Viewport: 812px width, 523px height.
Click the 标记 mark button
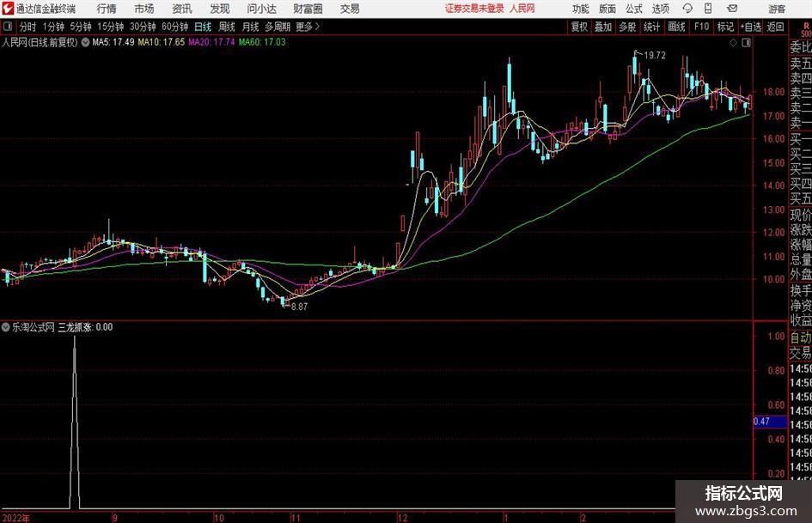[x=725, y=27]
